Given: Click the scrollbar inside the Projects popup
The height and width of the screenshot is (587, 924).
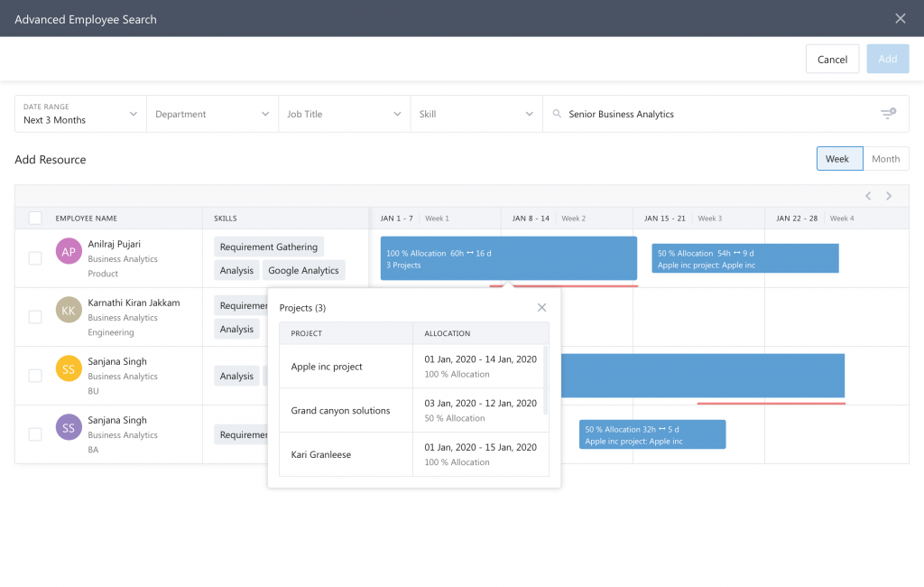Looking at the screenshot, I should coord(545,379).
